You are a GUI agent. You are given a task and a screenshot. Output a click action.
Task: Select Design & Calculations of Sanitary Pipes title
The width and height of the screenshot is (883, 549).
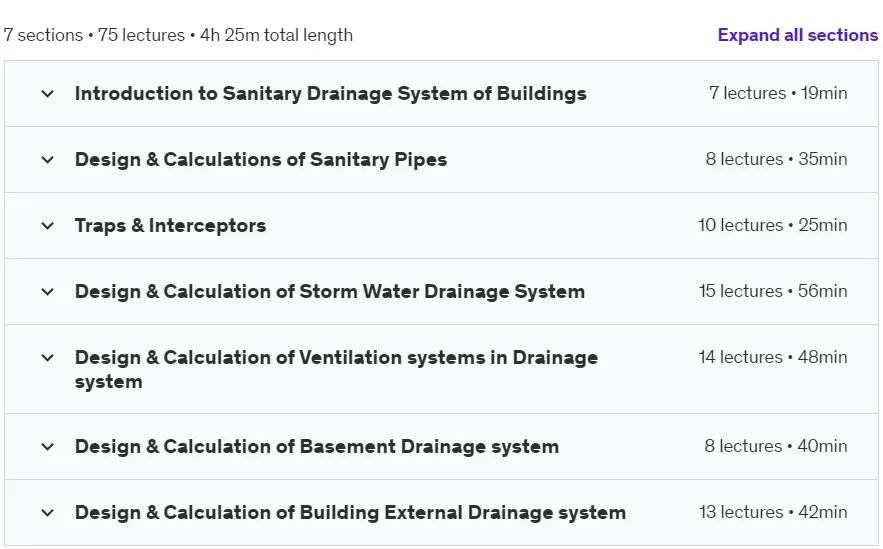[261, 159]
